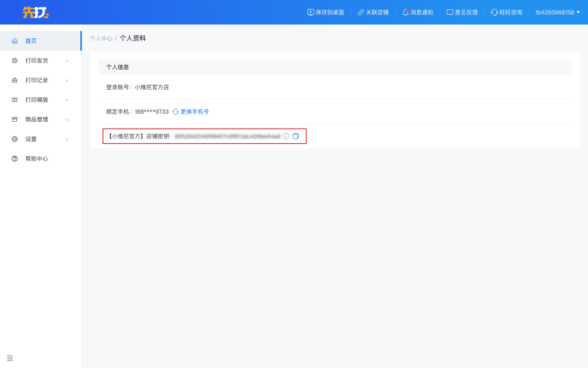Expand the 打印记录 chevron
Screen dimensions: 588x368
click(67, 80)
